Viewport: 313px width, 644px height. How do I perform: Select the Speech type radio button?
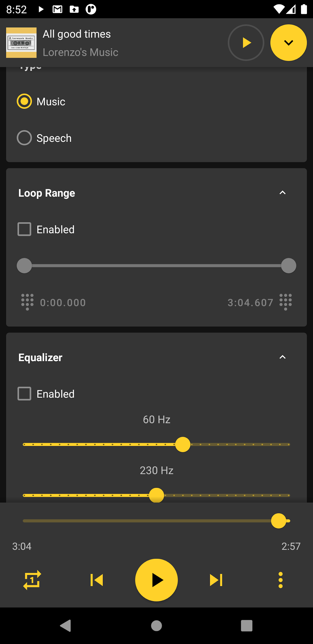coord(24,138)
